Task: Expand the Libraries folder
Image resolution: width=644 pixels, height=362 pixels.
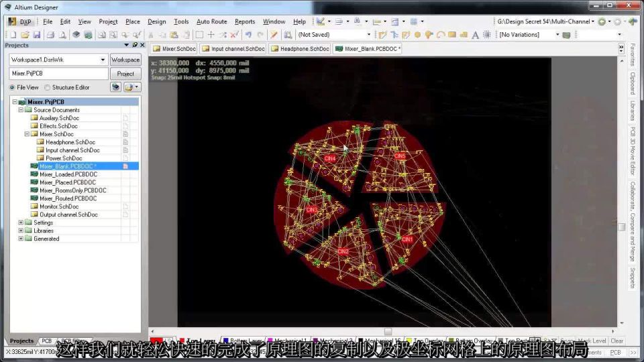Action: point(21,231)
